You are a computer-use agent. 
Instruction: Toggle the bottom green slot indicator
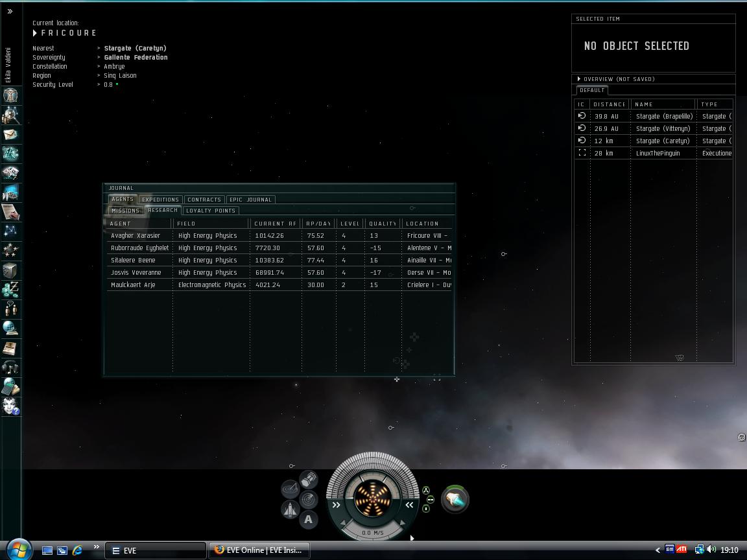426,509
